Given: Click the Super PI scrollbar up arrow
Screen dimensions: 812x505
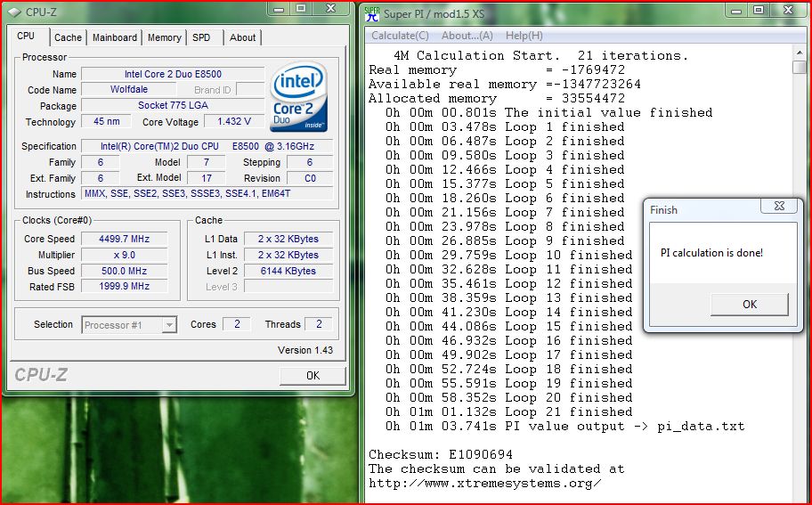Looking at the screenshot, I should coord(799,53).
